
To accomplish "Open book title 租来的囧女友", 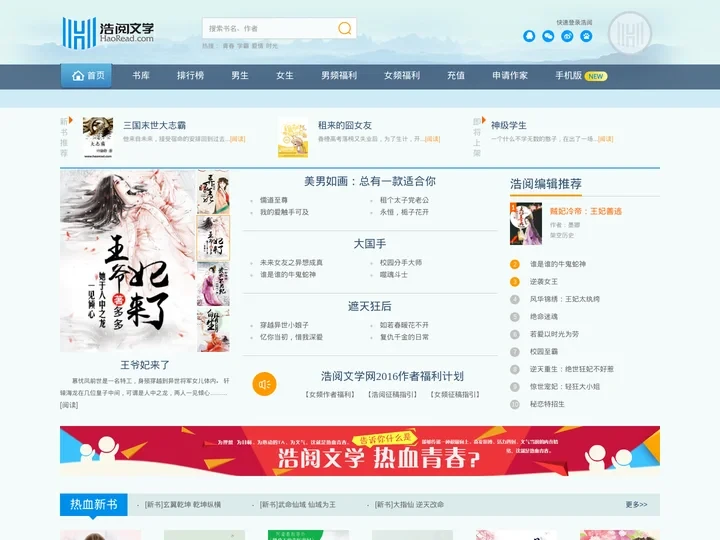I will click(345, 125).
